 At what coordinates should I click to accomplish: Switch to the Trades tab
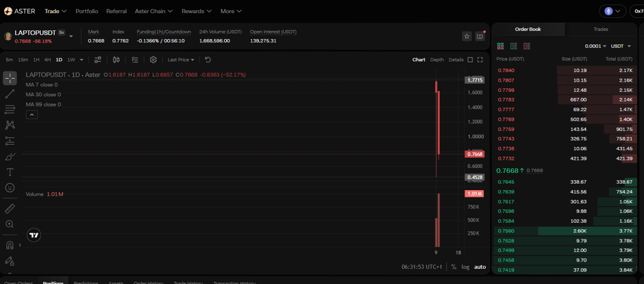coord(600,29)
